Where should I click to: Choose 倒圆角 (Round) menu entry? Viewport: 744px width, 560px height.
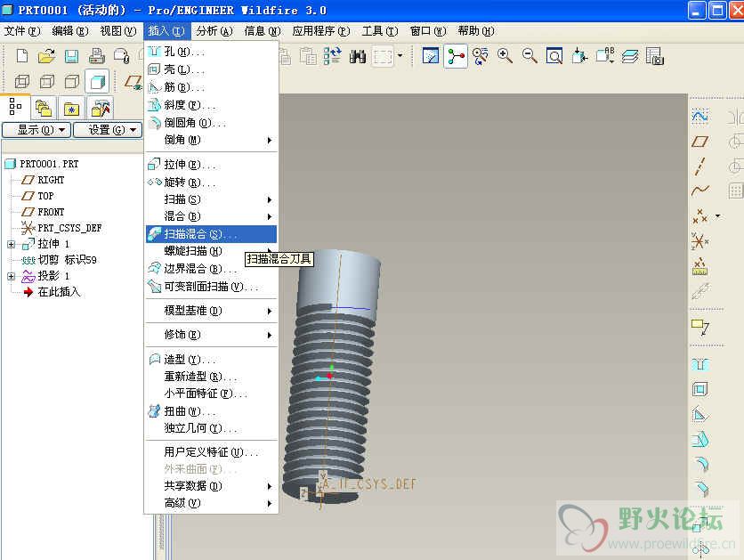pyautogui.click(x=211, y=123)
